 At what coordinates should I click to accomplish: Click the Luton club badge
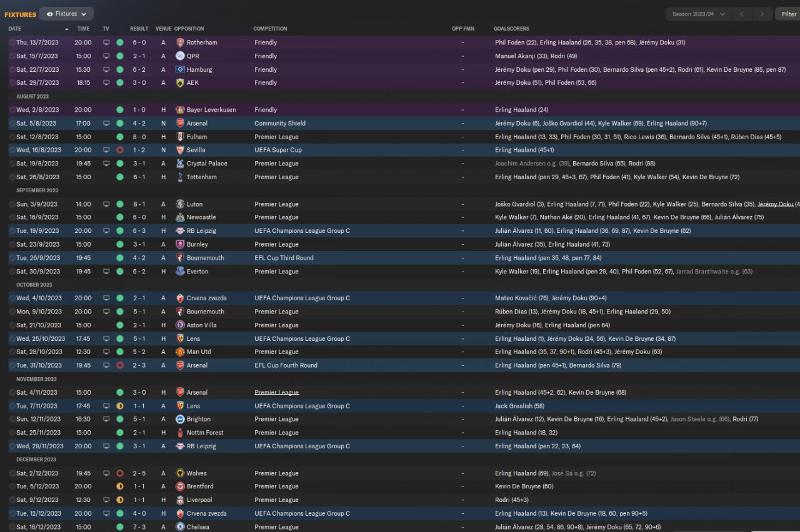point(180,204)
